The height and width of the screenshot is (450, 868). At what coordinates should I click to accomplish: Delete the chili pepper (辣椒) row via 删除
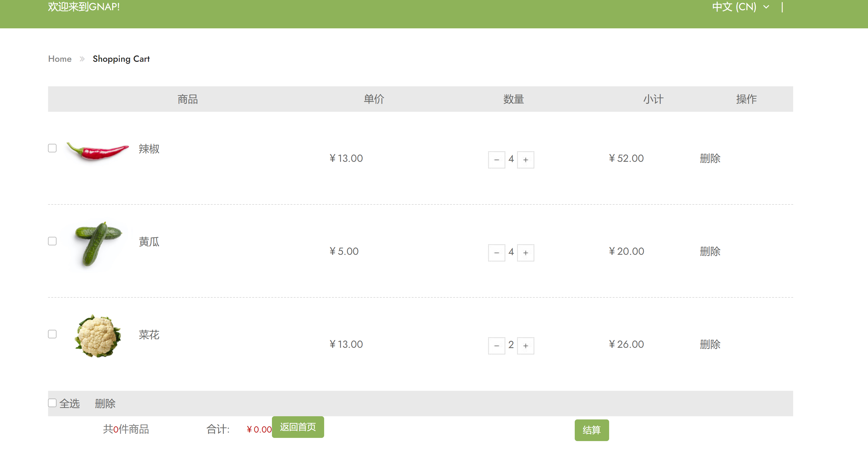[710, 158]
